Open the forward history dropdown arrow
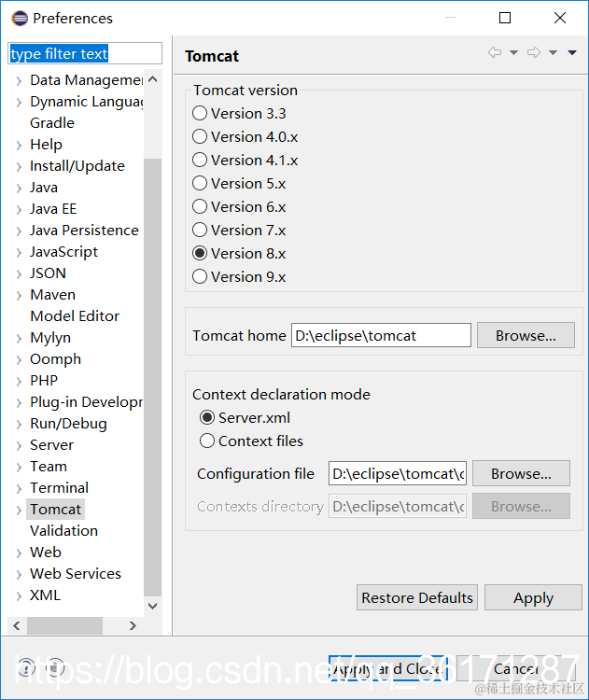Screen dimensions: 589x700 [x=553, y=52]
